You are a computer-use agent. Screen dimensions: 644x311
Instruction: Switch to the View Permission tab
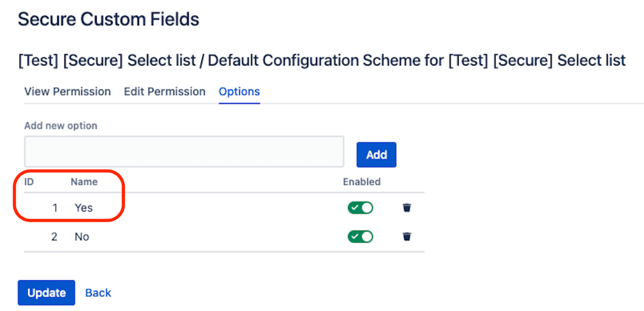[68, 92]
